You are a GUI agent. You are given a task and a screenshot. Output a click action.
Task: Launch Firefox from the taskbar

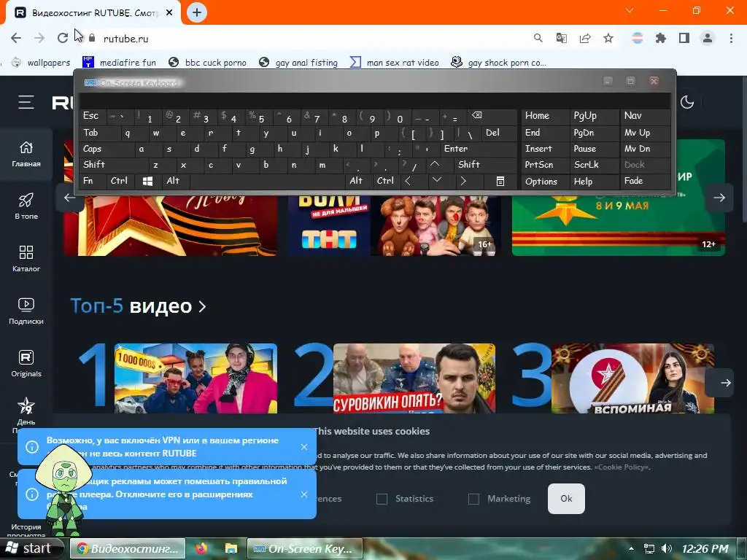point(201,548)
